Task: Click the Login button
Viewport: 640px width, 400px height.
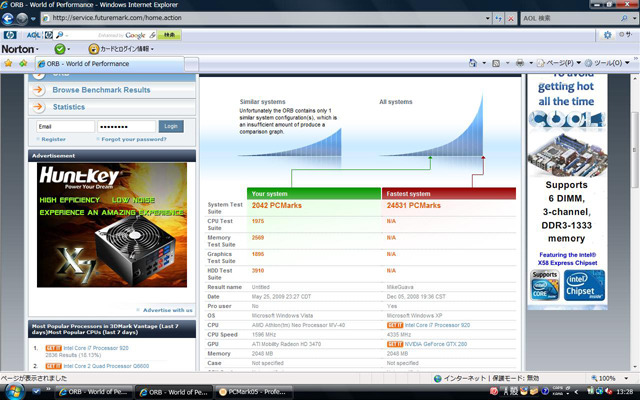Action: point(171,127)
